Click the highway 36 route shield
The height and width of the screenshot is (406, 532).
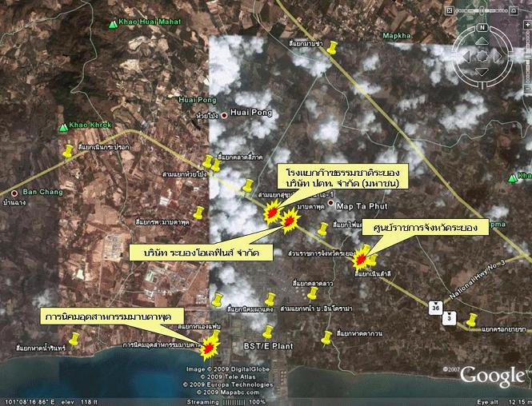tap(435, 305)
